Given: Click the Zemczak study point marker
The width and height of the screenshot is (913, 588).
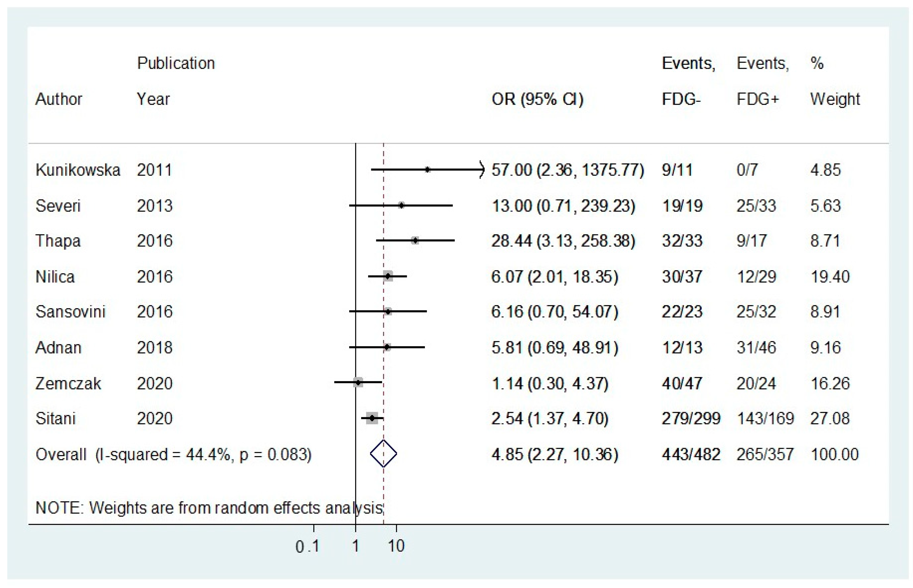Looking at the screenshot, I should (x=358, y=382).
